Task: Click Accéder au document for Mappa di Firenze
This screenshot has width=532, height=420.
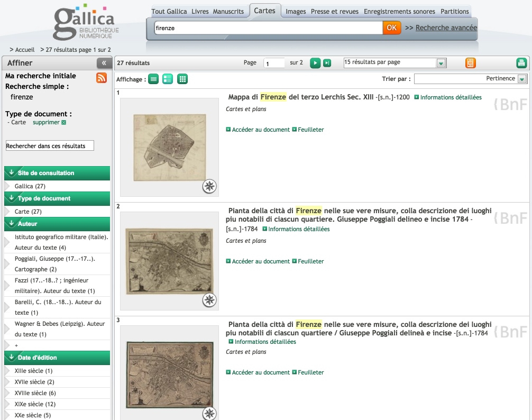Action: 258,130
